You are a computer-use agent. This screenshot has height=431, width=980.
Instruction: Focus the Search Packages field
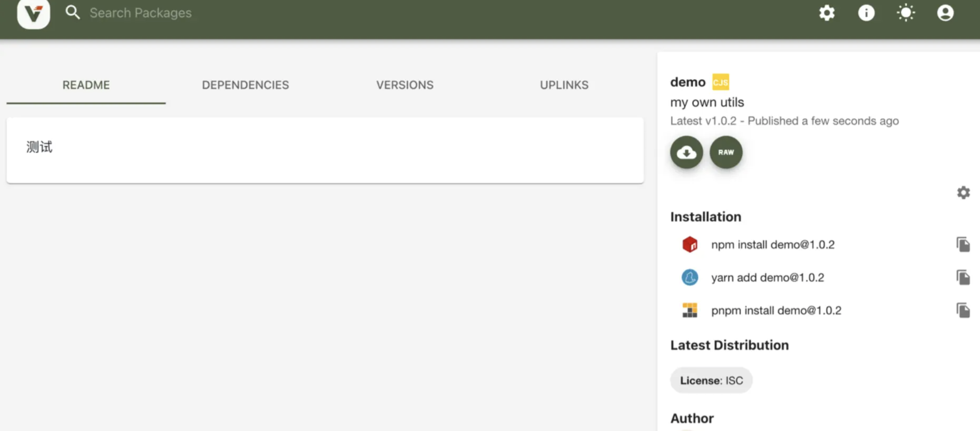pyautogui.click(x=141, y=13)
